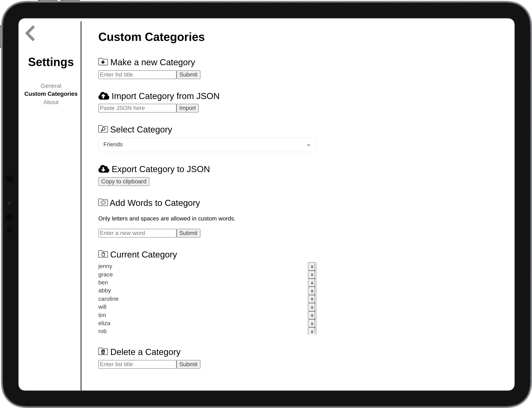Click the Add Words folder icon
Viewport: 532px width, 408px height.
(x=103, y=202)
